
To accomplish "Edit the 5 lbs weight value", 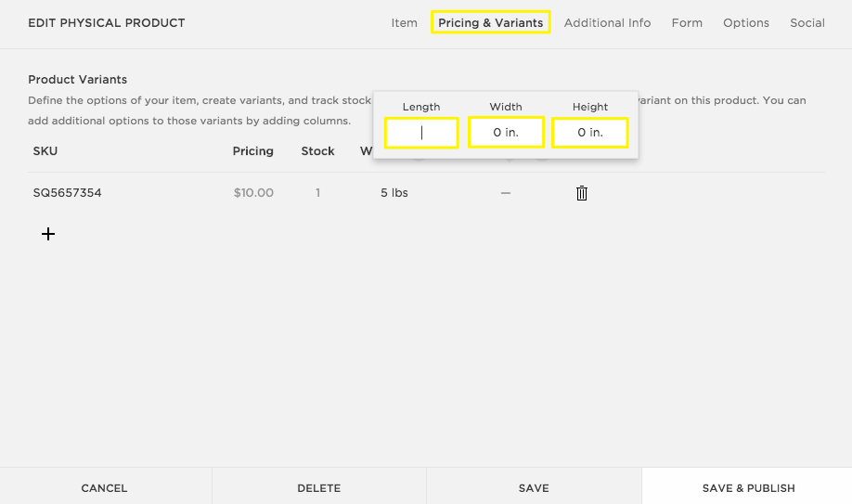I will 394,193.
